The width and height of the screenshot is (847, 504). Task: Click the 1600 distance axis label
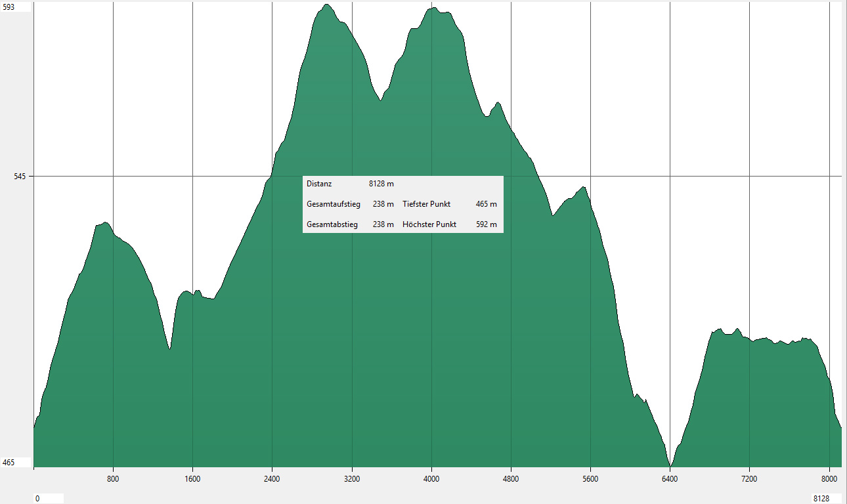[192, 478]
